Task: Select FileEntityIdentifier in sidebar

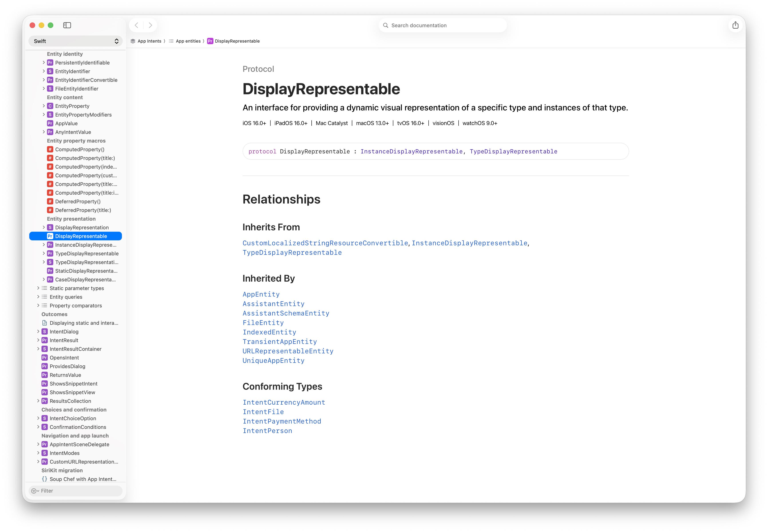Action: coord(77,89)
